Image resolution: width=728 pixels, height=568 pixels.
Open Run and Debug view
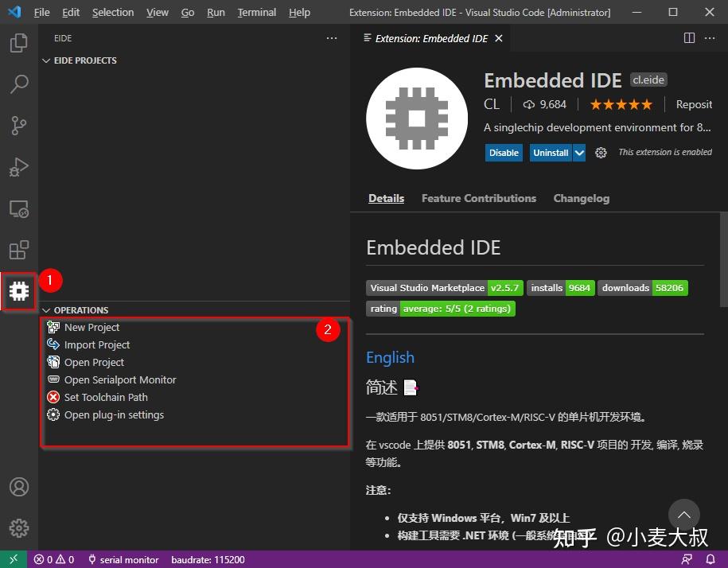[x=18, y=166]
